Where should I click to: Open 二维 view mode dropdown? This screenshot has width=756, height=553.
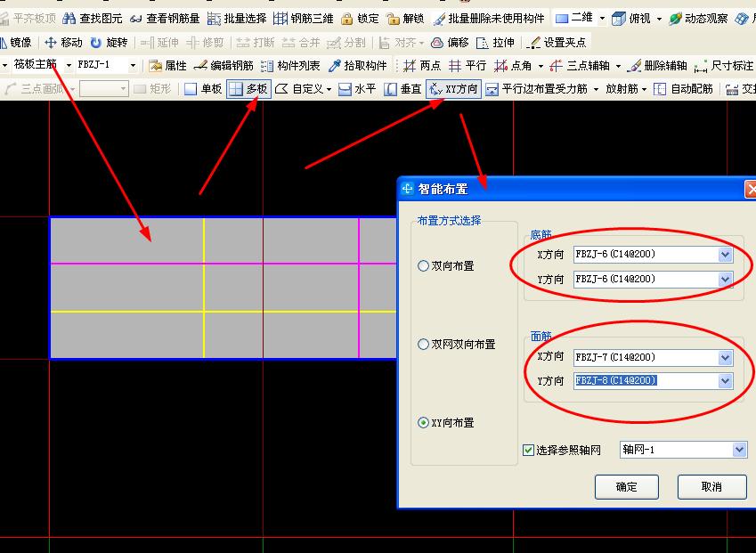click(602, 19)
